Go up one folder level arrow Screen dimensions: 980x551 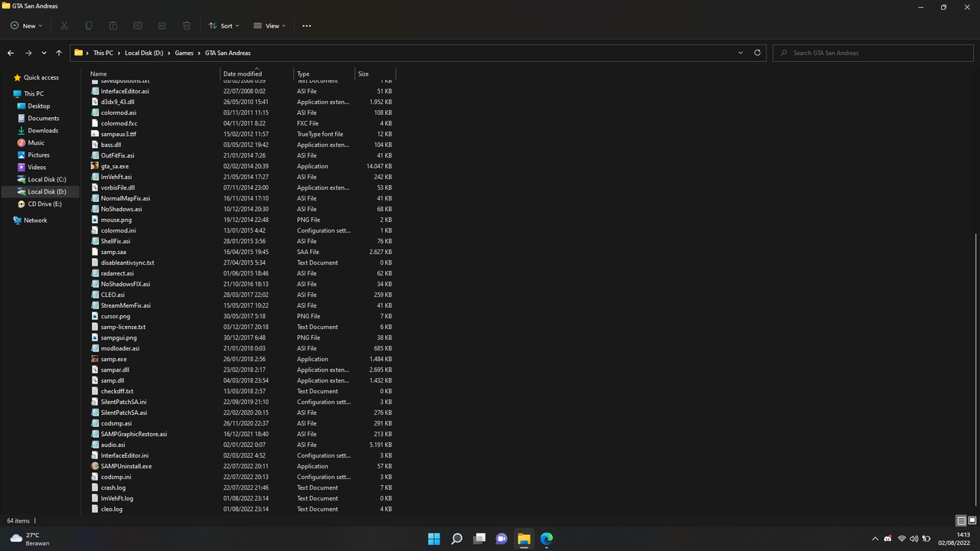coord(59,53)
